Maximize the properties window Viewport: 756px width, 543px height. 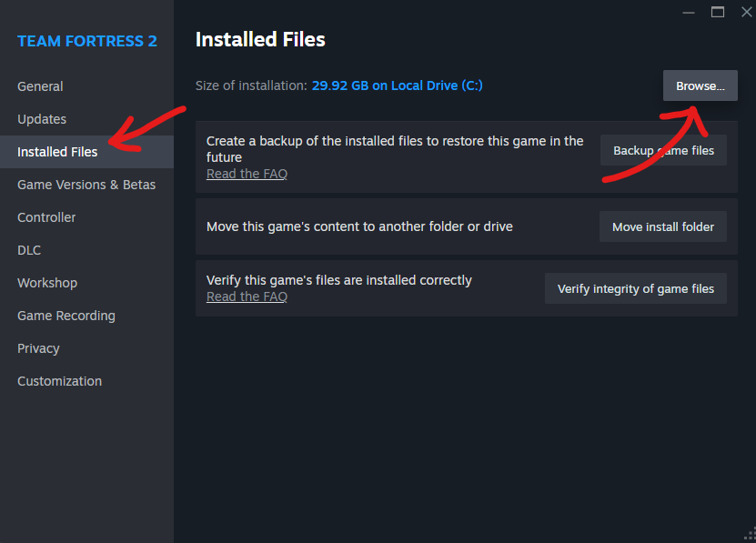click(x=718, y=12)
